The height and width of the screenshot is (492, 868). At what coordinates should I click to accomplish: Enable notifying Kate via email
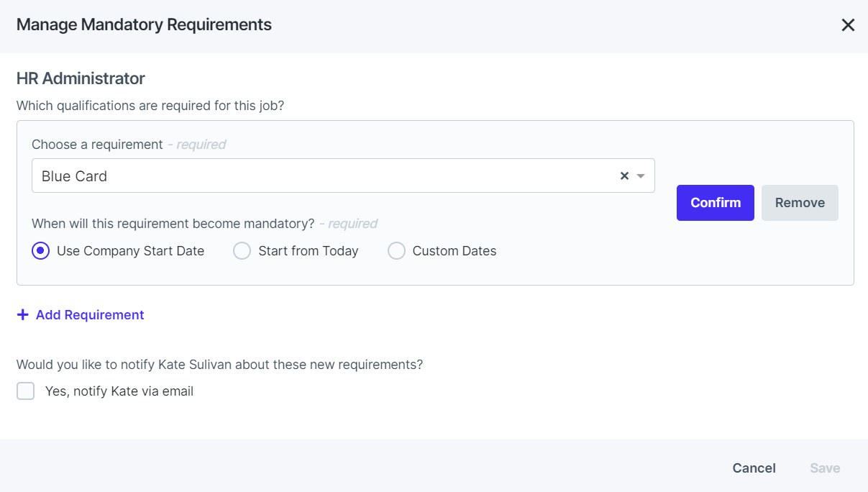tap(25, 391)
